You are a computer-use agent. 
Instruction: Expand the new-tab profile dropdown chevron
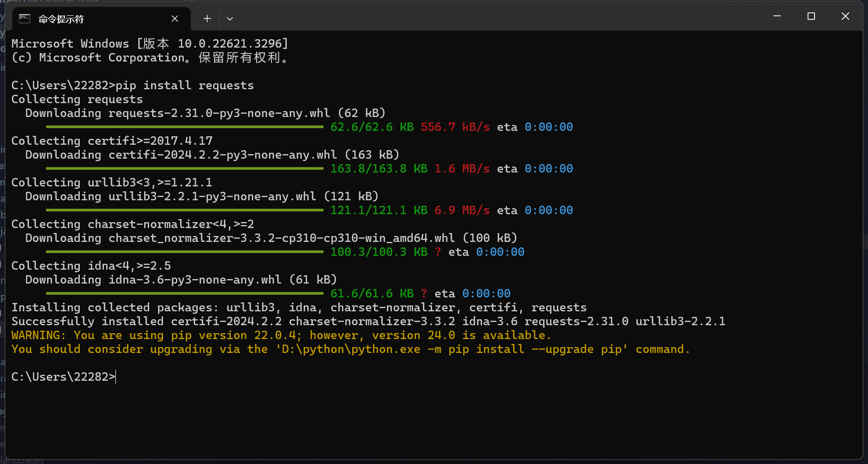pos(230,19)
